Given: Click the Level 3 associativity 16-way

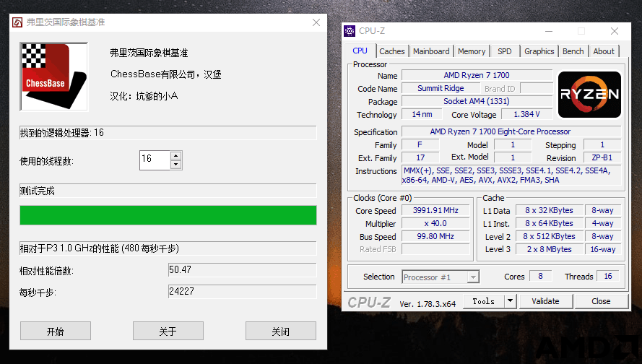Looking at the screenshot, I should click(603, 249).
